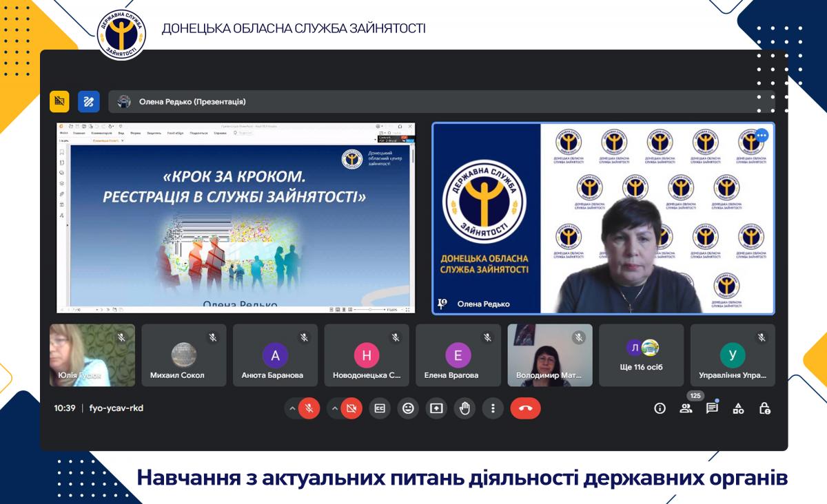Screen dimensions: 827x504
Task: Toggle closed captions (CC)
Action: pyautogui.click(x=380, y=408)
